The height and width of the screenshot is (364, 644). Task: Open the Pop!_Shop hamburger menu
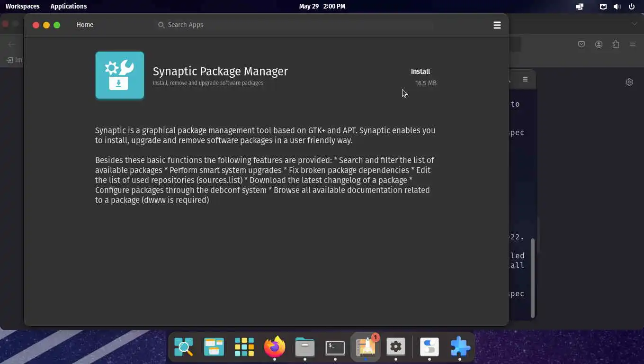(497, 25)
